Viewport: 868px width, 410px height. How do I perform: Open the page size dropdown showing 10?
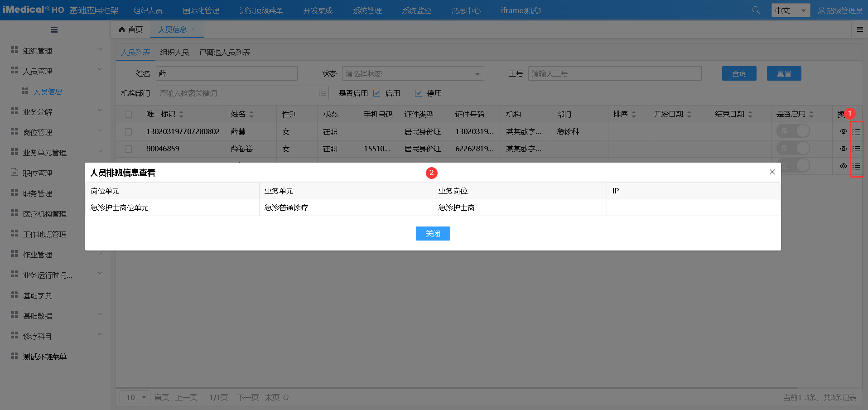tap(134, 397)
